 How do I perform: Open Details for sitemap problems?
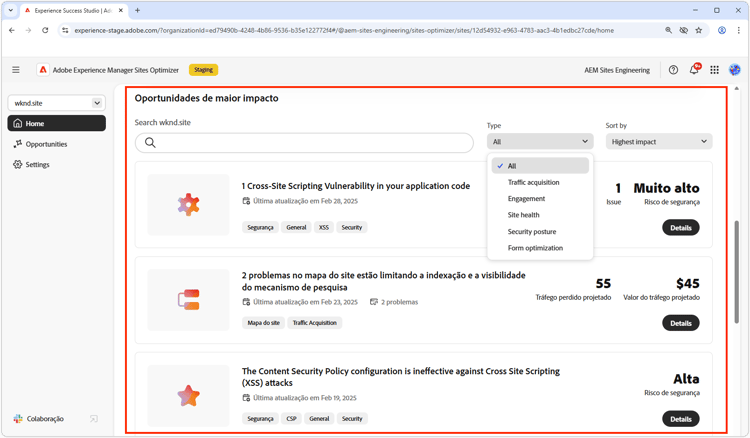pyautogui.click(x=681, y=323)
